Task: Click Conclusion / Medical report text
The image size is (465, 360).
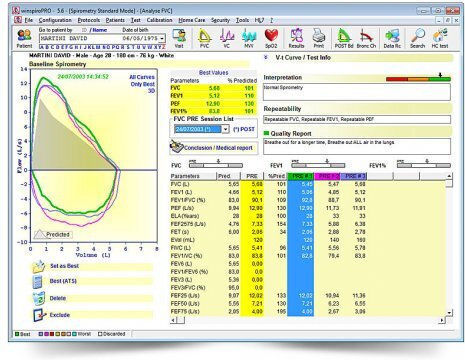Action: pos(218,148)
